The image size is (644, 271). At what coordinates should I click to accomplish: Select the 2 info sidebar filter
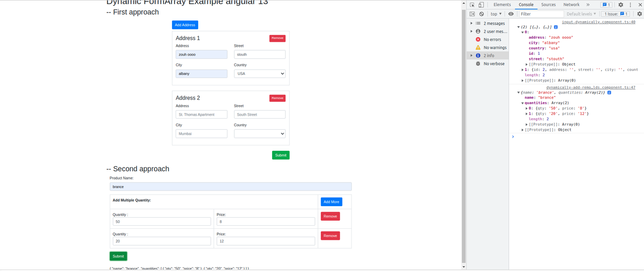click(488, 55)
